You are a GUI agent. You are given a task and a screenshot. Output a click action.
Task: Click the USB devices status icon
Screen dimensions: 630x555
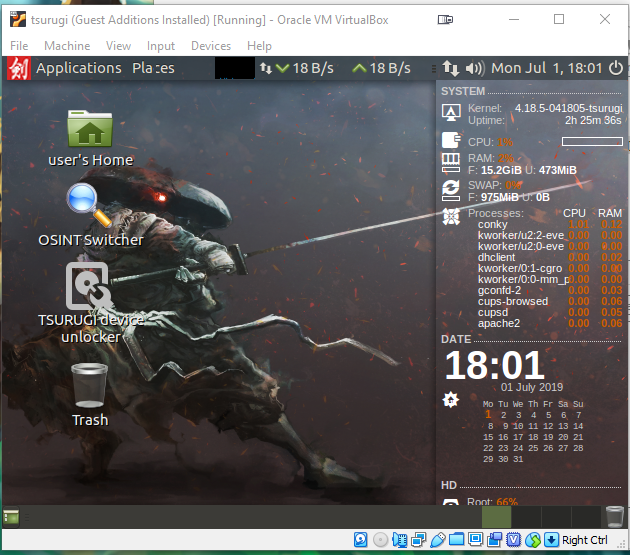click(x=438, y=540)
